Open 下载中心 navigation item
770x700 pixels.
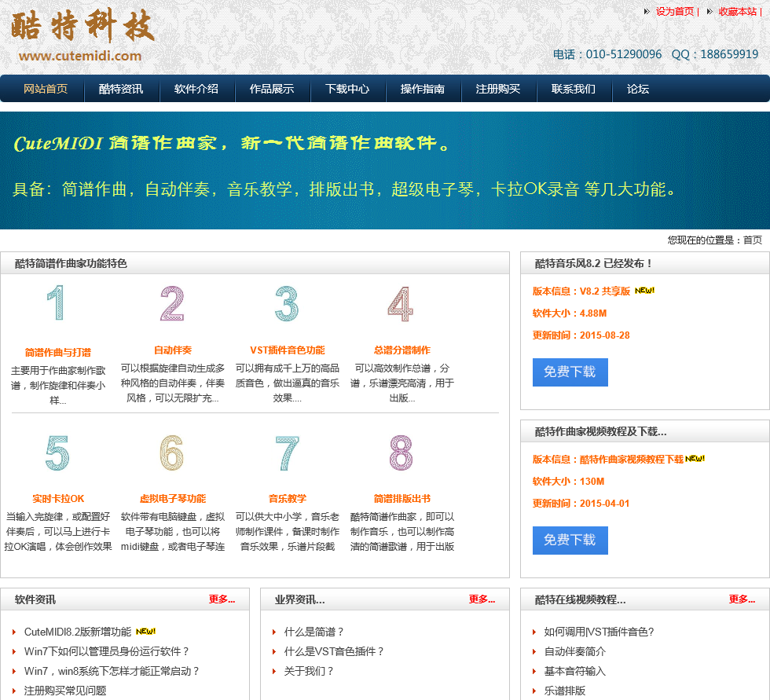(347, 89)
